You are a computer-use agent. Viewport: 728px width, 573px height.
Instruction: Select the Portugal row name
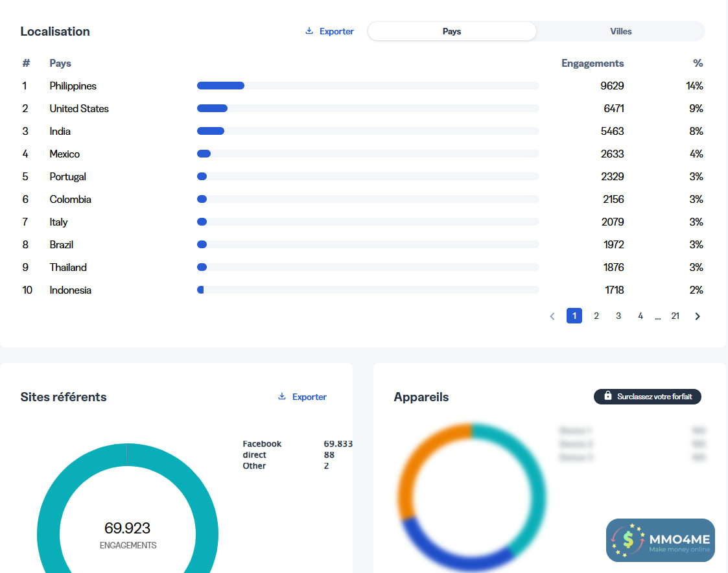68,177
